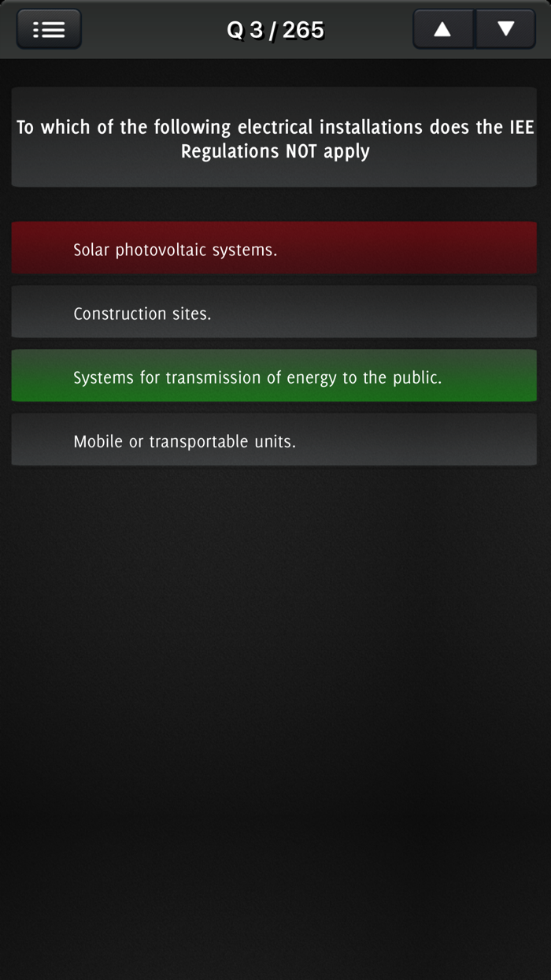Go to next question with down arrow

[505, 29]
